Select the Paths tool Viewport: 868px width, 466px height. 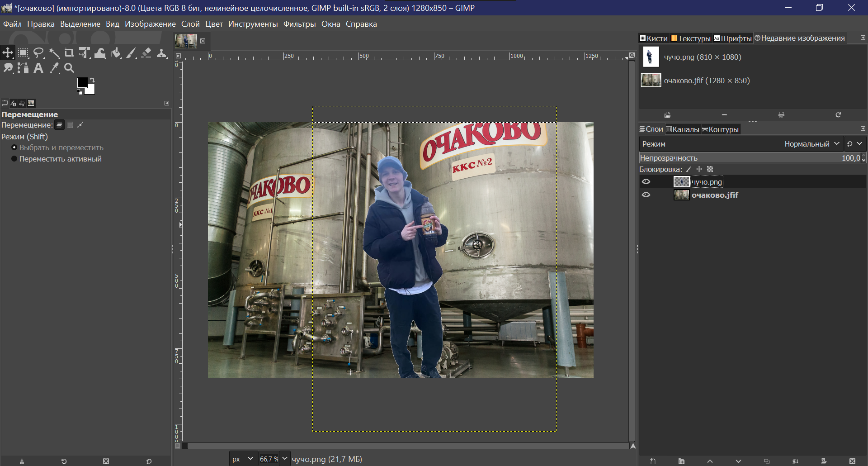pos(23,68)
